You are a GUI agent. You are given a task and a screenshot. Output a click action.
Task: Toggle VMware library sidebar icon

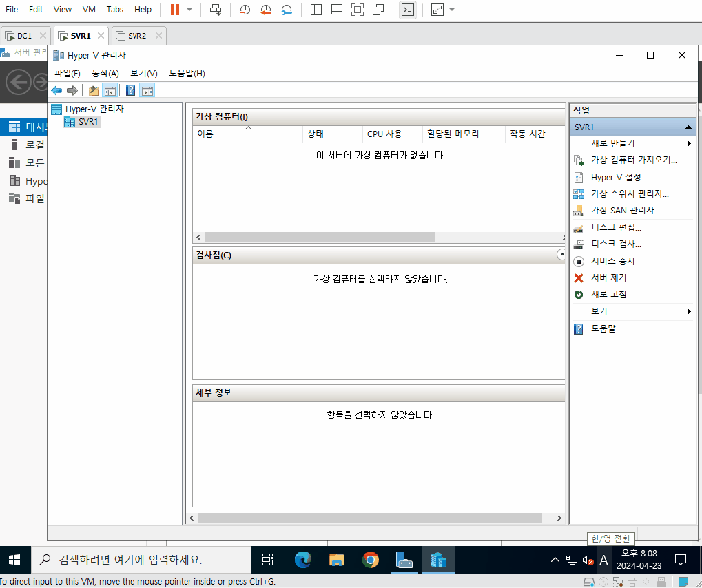[x=316, y=10]
